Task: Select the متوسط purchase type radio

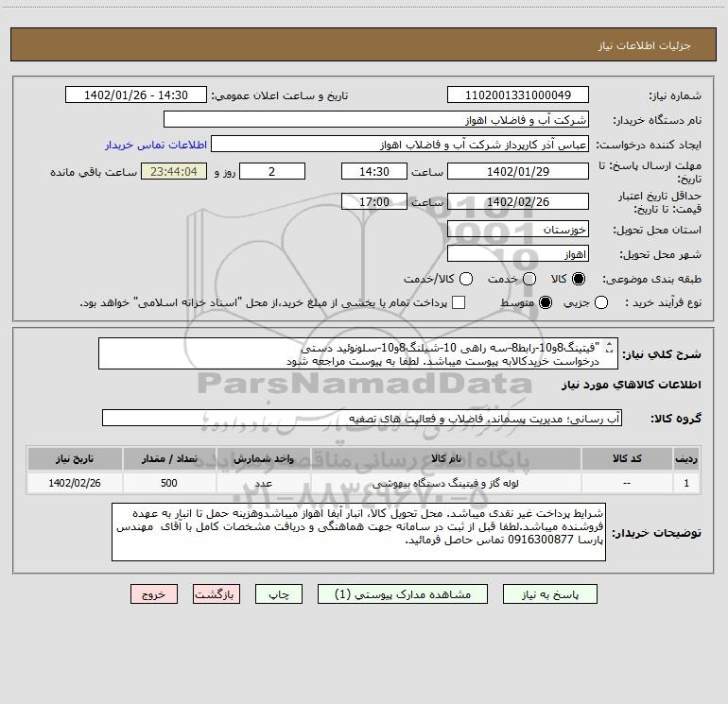Action: click(546, 302)
